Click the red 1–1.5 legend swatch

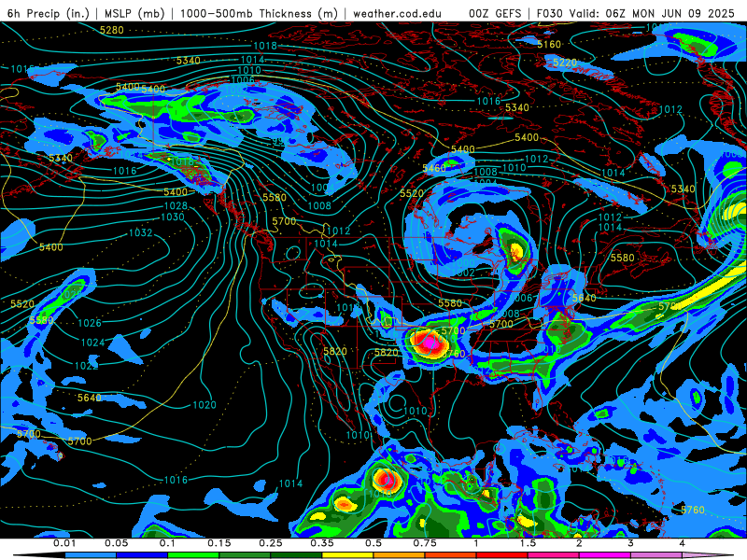(502, 555)
